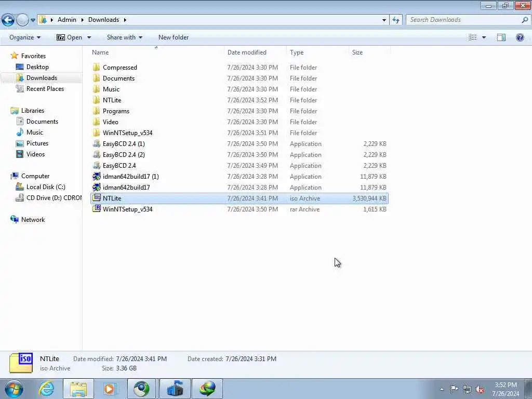Image resolution: width=532 pixels, height=399 pixels.
Task: Select the WinNTSetup_v534 rar archive icon
Action: [x=96, y=209]
